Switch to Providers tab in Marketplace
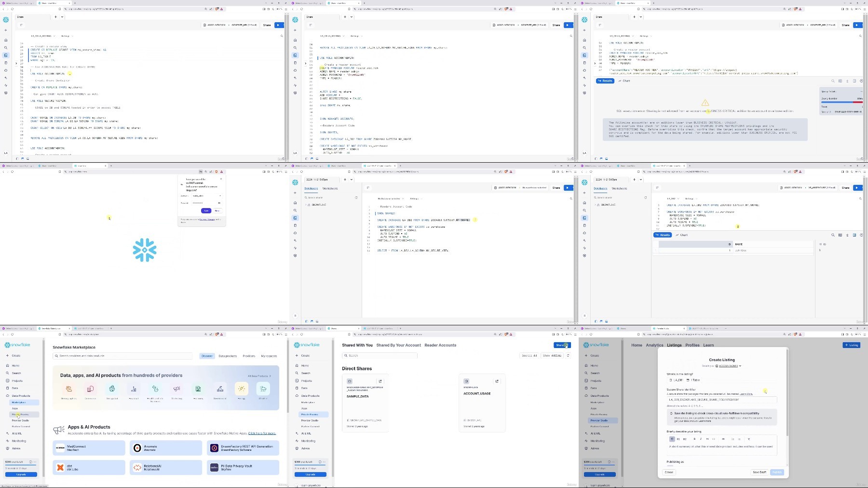868x488 pixels. pos(249,356)
